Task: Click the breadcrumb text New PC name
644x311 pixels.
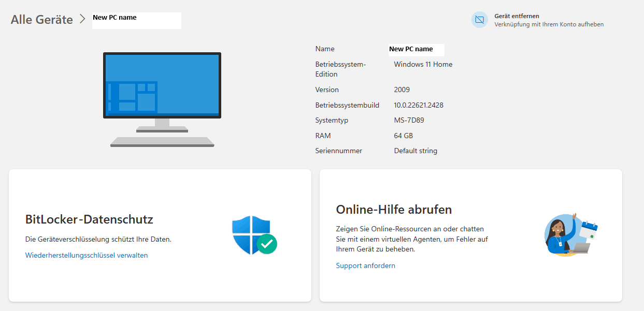Action: pos(115,17)
